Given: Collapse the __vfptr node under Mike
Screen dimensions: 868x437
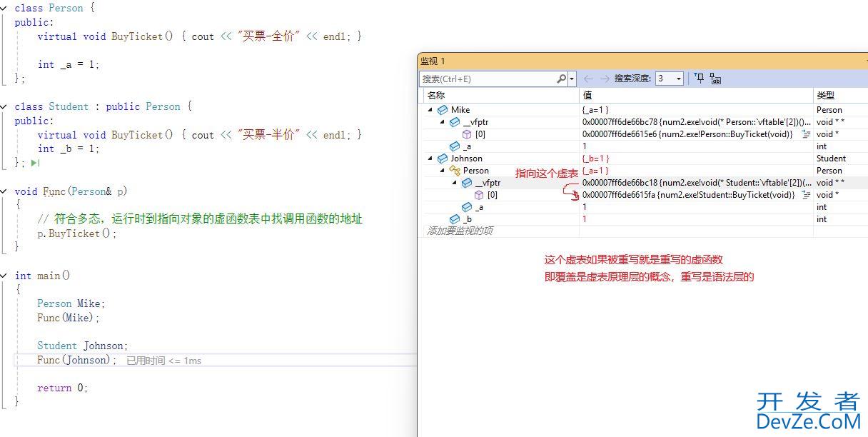Looking at the screenshot, I should [x=442, y=122].
